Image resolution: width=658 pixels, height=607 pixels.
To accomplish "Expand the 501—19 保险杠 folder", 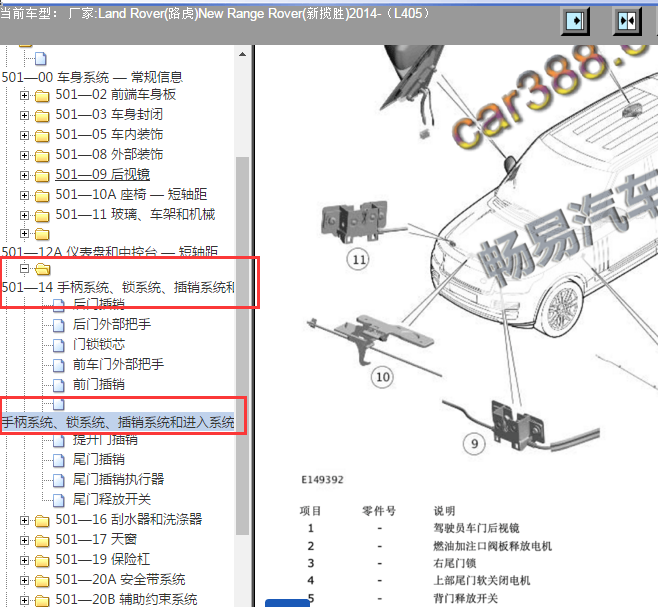I will pyautogui.click(x=24, y=560).
